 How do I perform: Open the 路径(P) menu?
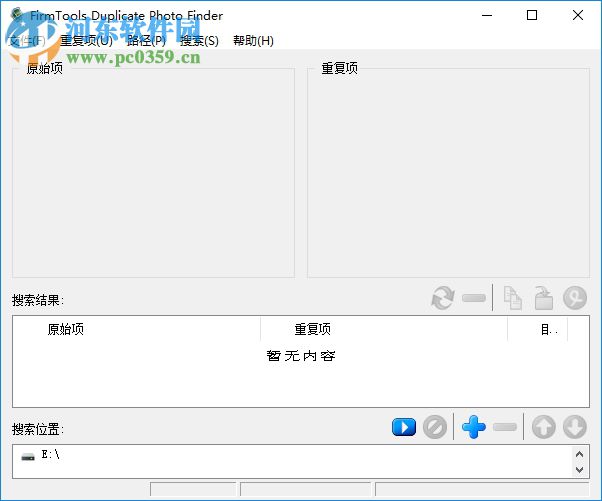[x=146, y=40]
